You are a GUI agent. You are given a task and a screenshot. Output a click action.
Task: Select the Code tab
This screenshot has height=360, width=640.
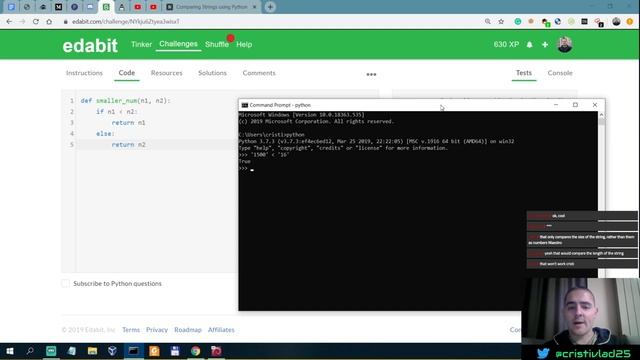[x=127, y=73]
